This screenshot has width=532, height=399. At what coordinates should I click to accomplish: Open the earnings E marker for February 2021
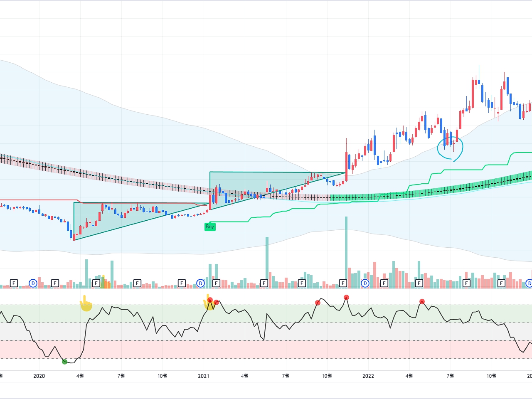[216, 283]
